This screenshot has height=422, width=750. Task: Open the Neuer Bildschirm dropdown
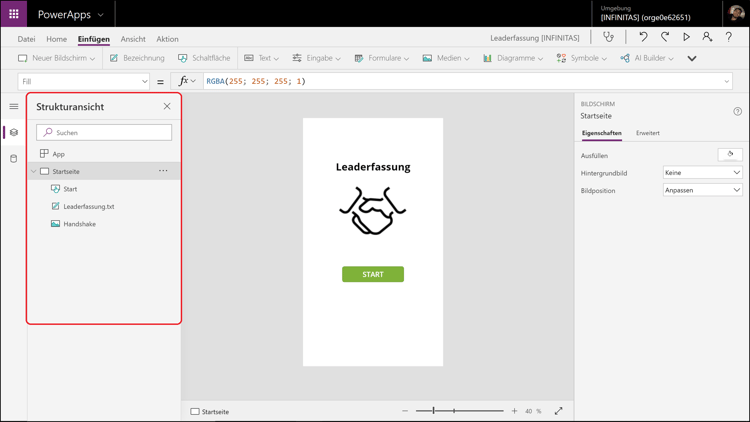(x=56, y=58)
